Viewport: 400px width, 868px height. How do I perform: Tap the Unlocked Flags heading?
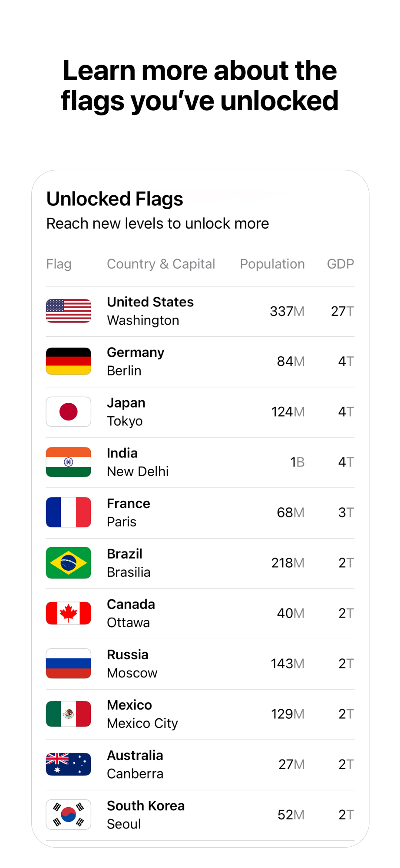pyautogui.click(x=115, y=199)
